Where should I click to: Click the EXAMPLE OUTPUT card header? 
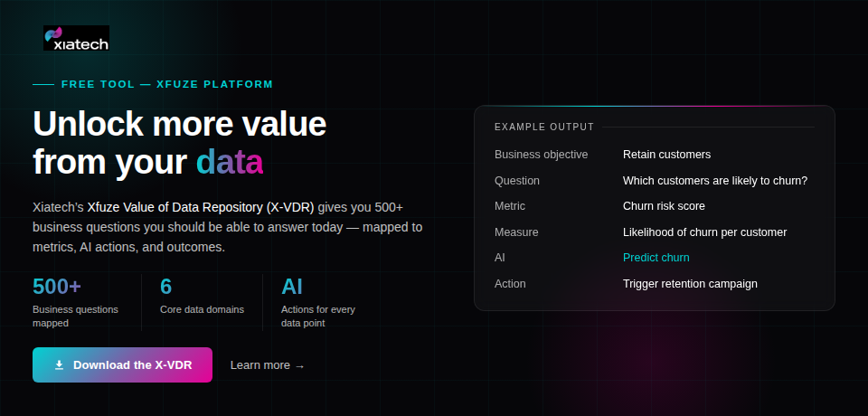[544, 127]
